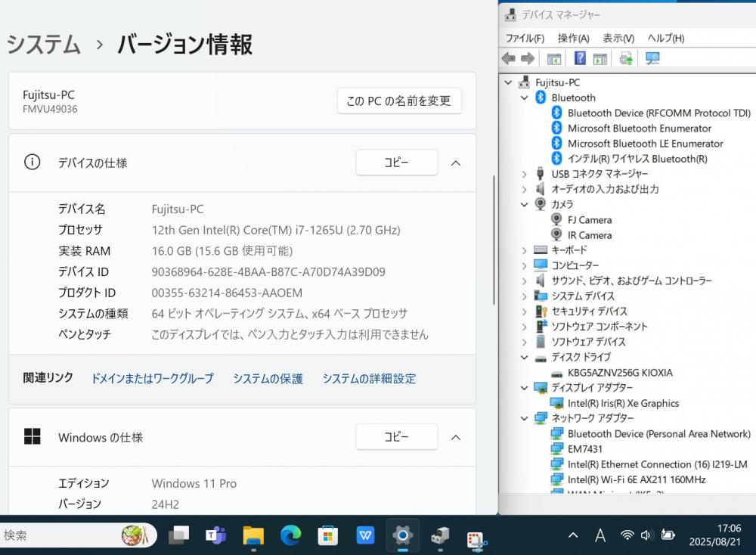756x555 pixels.
Task: Expand the セキュリティ デバイス category
Action: click(525, 312)
